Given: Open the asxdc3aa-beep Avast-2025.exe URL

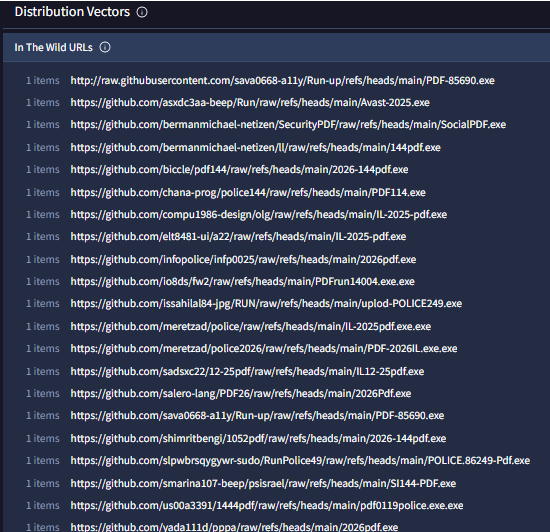Looking at the screenshot, I should pyautogui.click(x=250, y=103).
